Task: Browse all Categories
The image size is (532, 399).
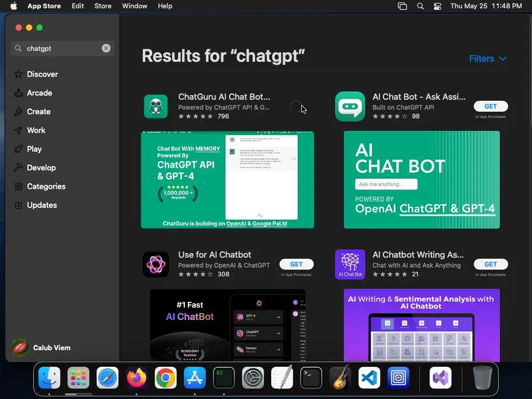Action: pyautogui.click(x=39, y=187)
